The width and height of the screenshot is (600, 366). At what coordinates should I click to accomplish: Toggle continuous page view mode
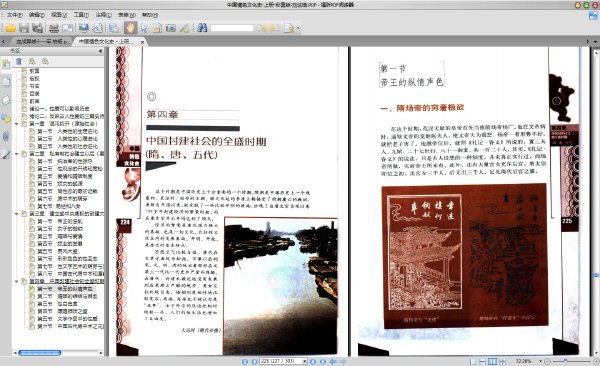click(483, 361)
